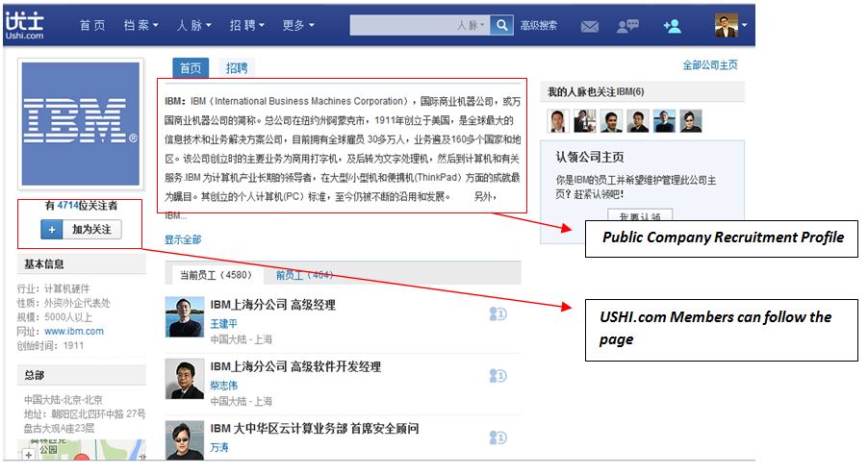Click the plus icon on follow button
Viewport: 868px width, 475px height.
(51, 230)
